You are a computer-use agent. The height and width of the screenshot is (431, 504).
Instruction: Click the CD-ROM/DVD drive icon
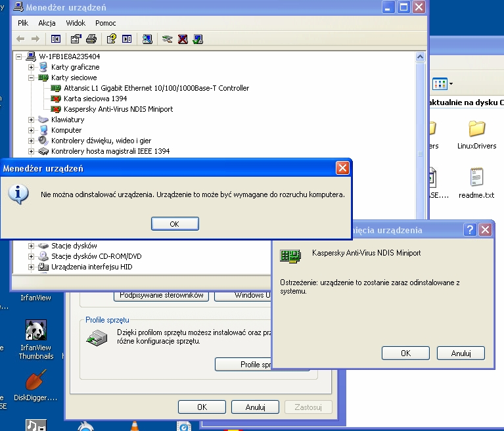(x=43, y=256)
